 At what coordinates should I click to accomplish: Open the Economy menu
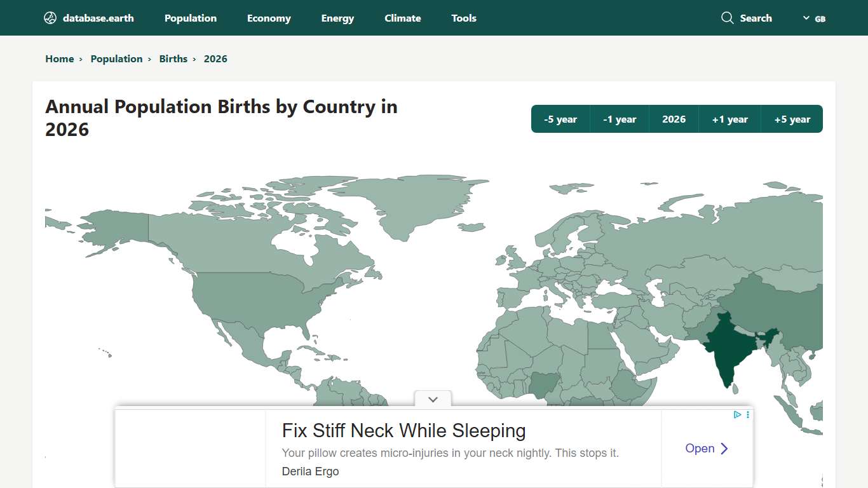(269, 18)
